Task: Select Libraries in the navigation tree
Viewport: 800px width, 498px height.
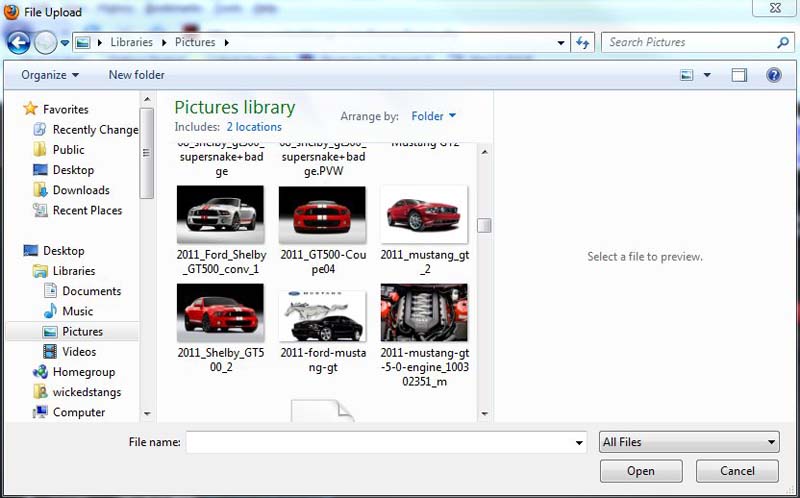Action: [x=64, y=271]
